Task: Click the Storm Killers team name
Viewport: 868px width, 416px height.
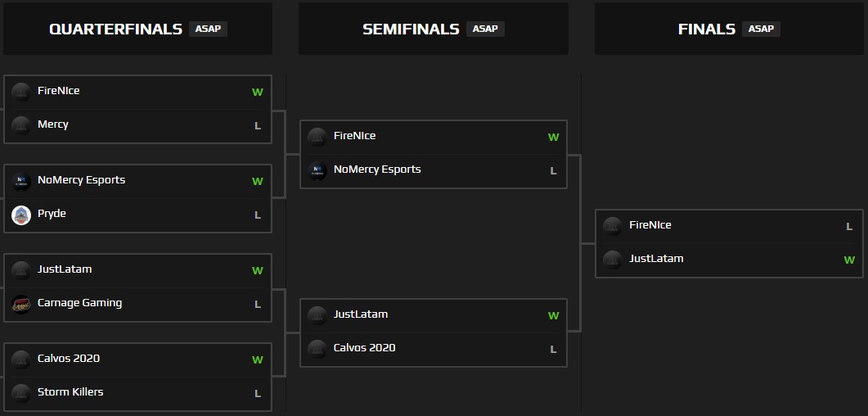Action: click(70, 392)
